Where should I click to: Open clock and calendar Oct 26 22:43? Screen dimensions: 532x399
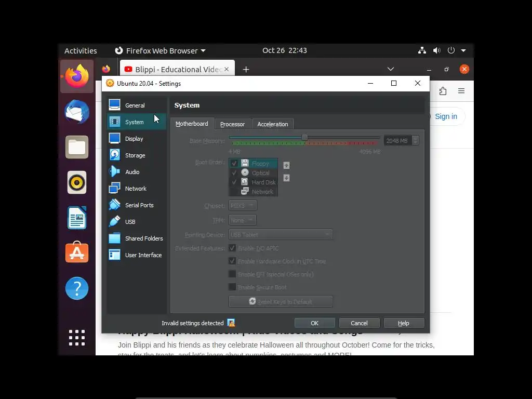point(284,50)
